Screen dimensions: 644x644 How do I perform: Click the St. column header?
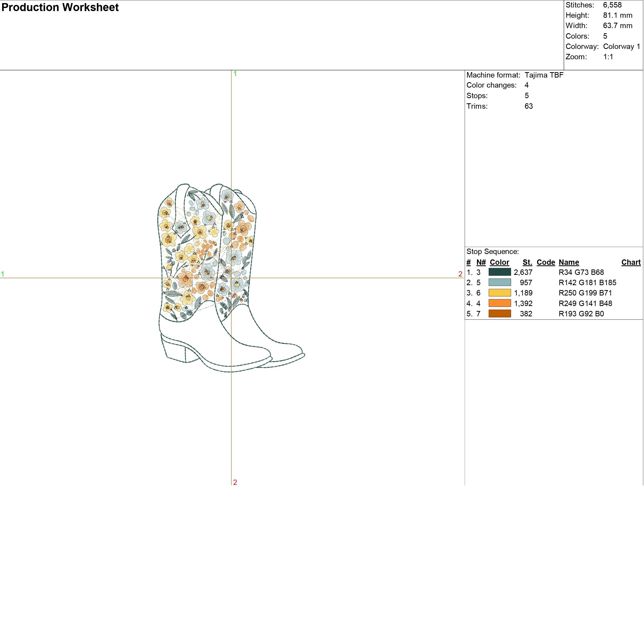tap(527, 262)
